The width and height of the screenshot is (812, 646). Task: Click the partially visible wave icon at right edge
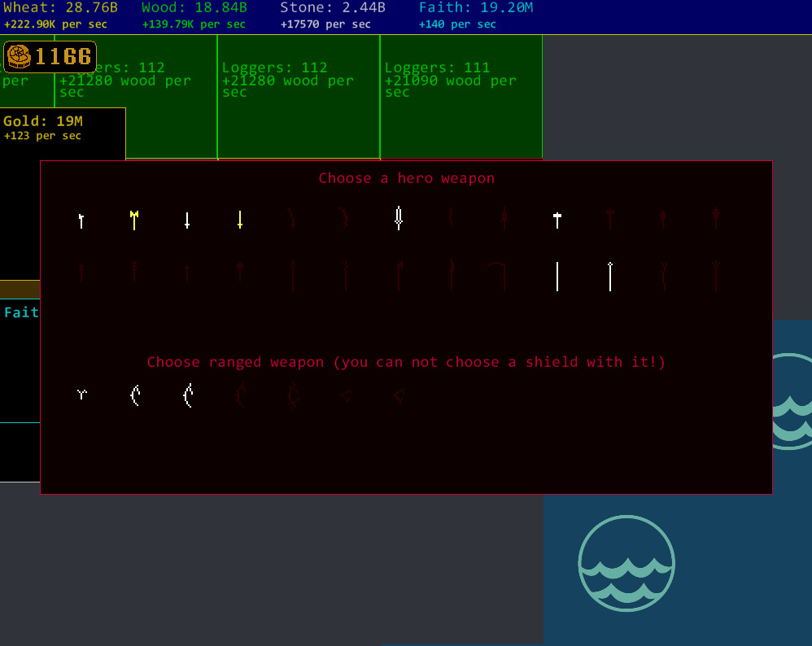[801, 402]
